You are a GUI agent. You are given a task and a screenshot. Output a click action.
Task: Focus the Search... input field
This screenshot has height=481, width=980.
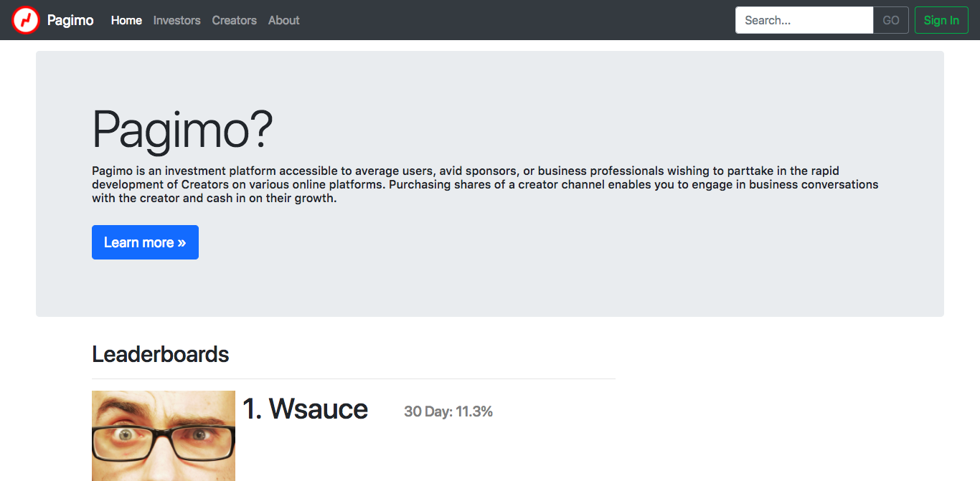point(804,20)
